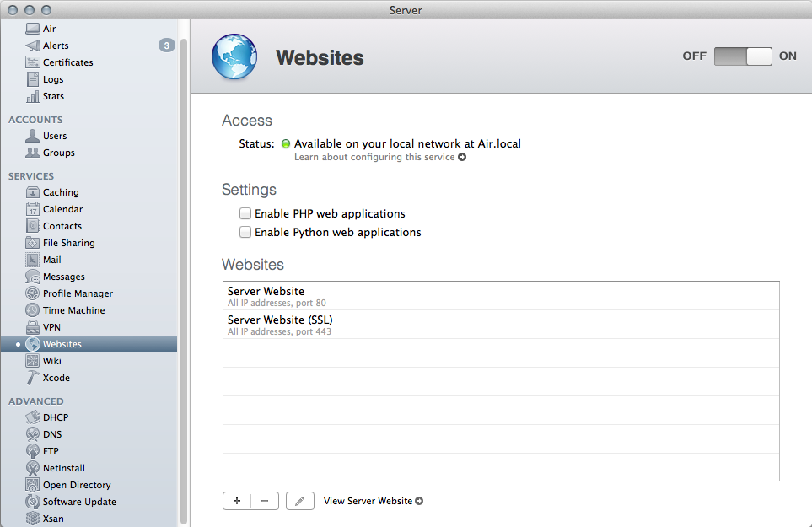Enable Python web applications checkbox
This screenshot has width=812, height=527.
pyautogui.click(x=245, y=232)
